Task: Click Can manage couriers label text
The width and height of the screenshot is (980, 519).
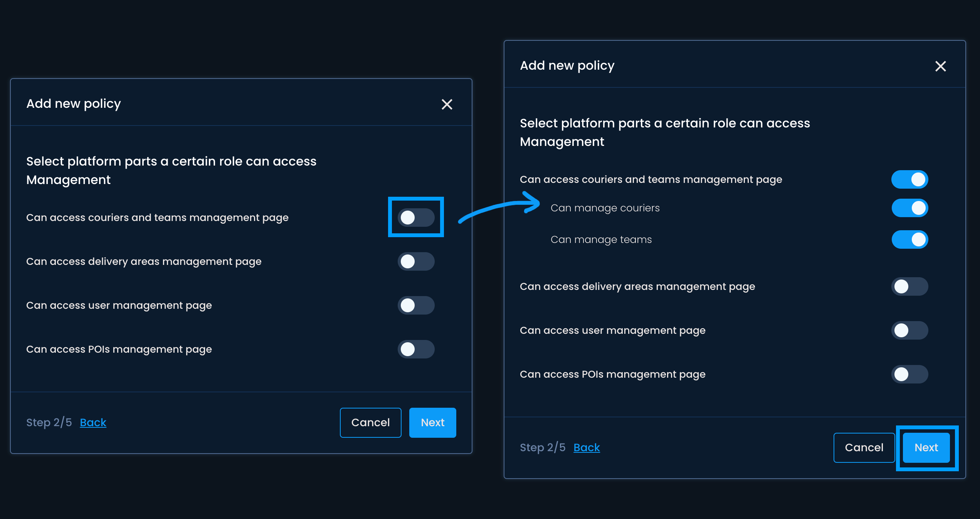Action: click(605, 208)
